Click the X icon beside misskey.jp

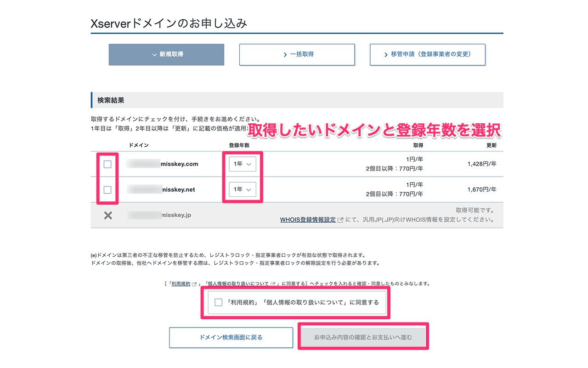[x=108, y=215]
